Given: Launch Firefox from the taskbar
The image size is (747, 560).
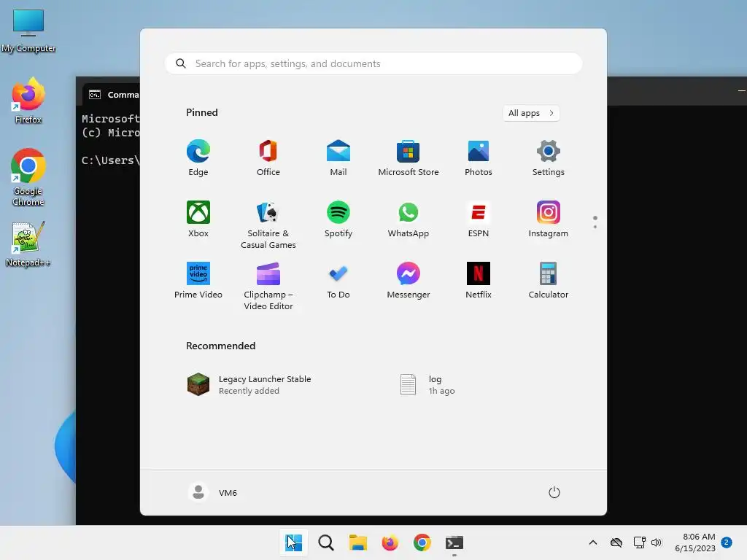Looking at the screenshot, I should pos(390,542).
